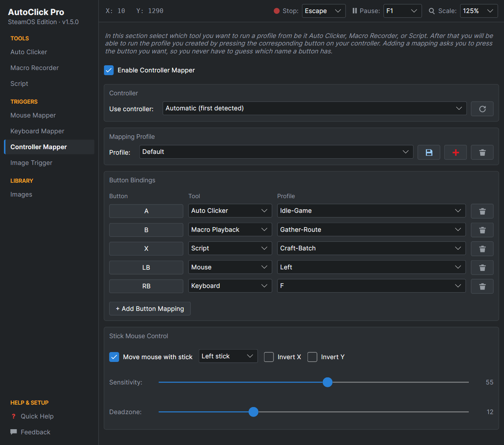504x445 pixels.
Task: Open the Macro Recorder section
Action: (49, 68)
